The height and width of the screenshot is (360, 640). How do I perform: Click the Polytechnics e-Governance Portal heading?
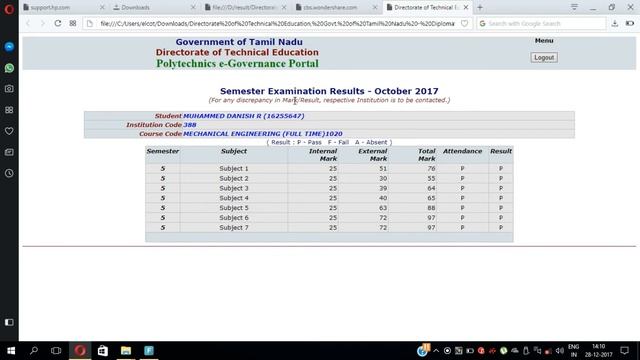pos(237,64)
